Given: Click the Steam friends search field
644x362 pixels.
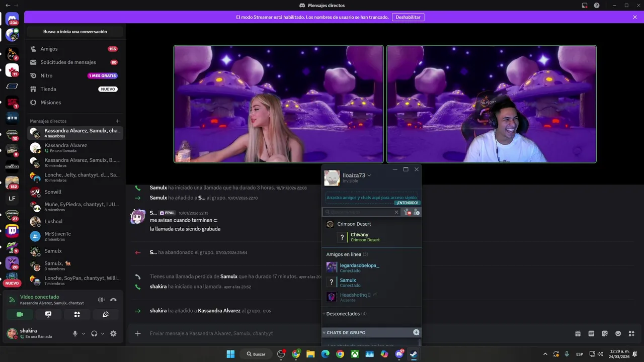Looking at the screenshot, I should pyautogui.click(x=361, y=213).
